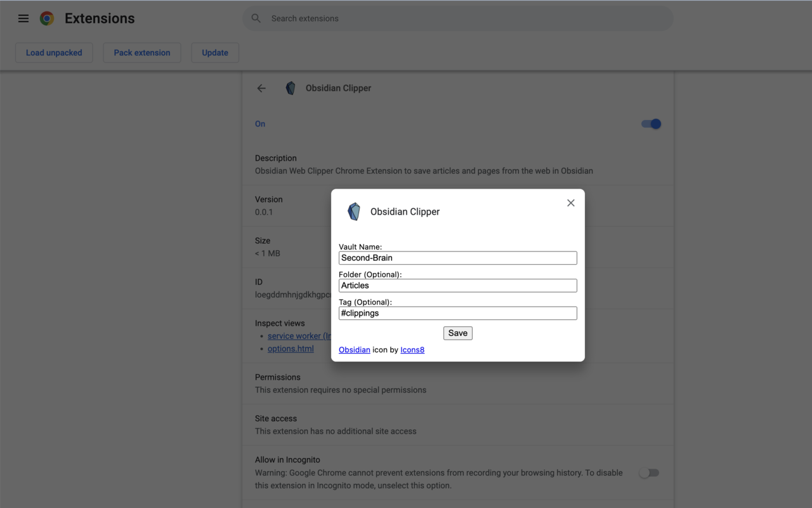Screen dimensions: 812x508
Task: Click the Site access heading
Action: (276, 418)
